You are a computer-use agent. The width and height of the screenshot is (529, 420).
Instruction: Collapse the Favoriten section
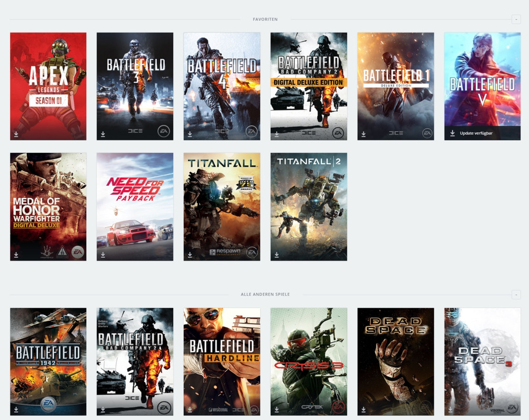516,19
